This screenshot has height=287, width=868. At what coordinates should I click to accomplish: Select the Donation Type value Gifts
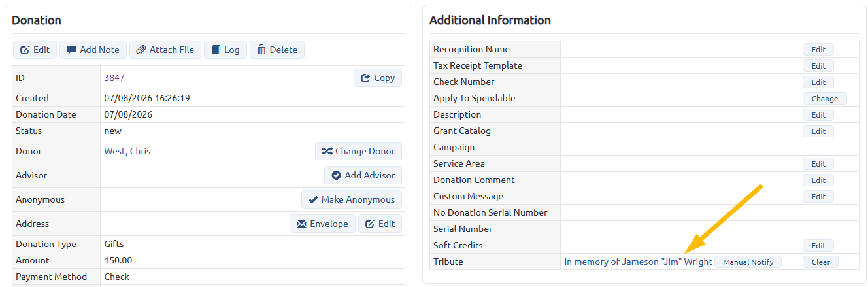(x=114, y=244)
